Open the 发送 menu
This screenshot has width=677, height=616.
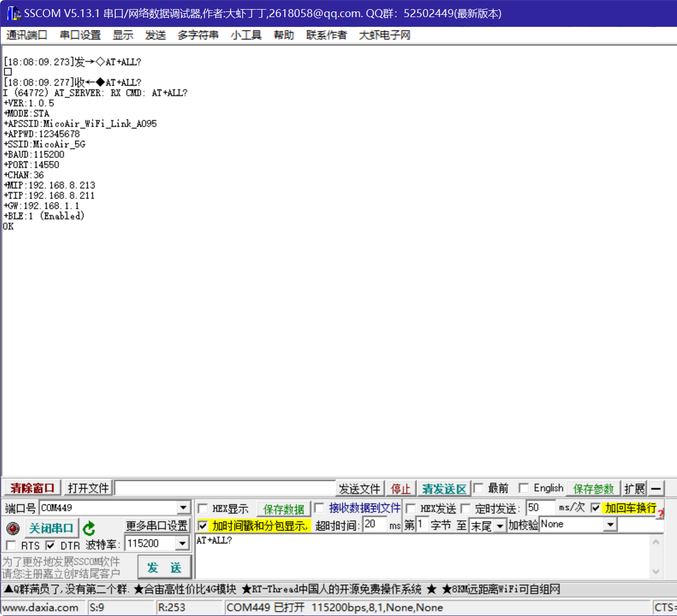pyautogui.click(x=155, y=35)
